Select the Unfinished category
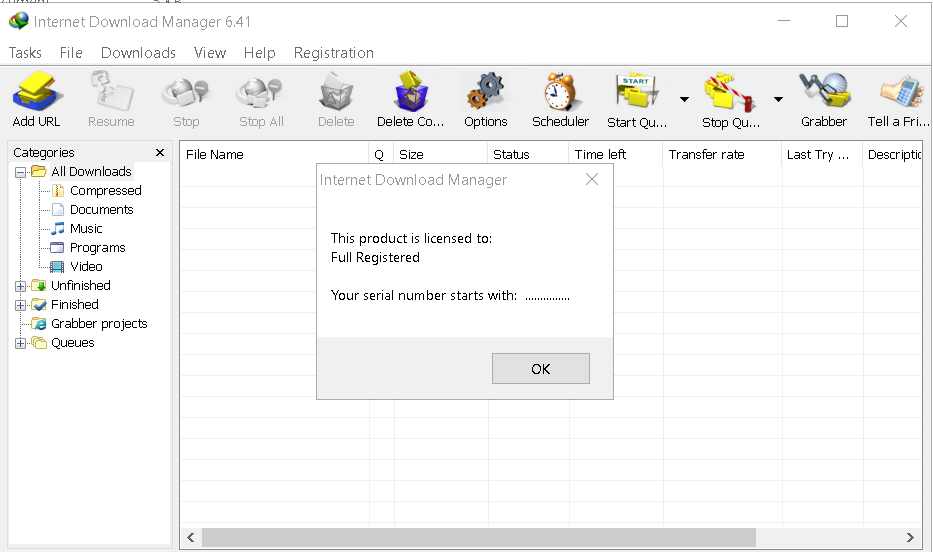 80,286
